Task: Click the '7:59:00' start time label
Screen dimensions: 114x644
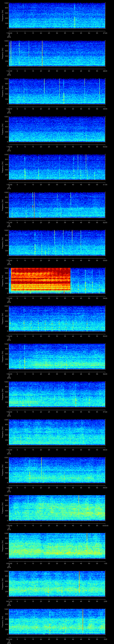Action: tap(9, 525)
